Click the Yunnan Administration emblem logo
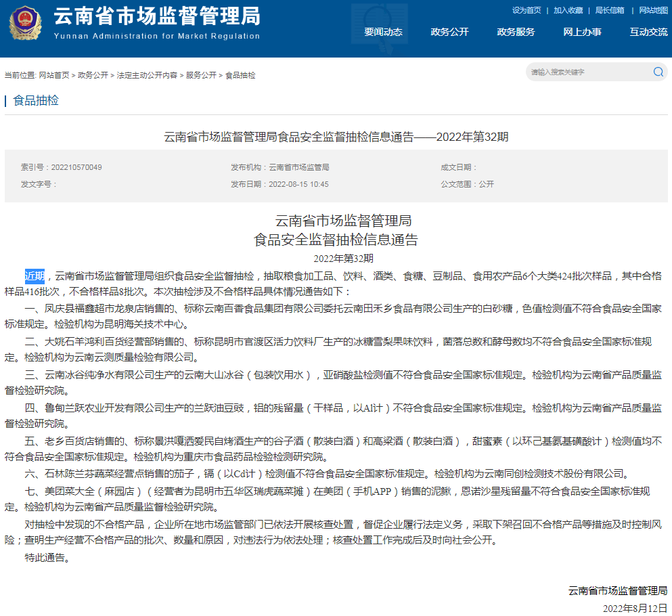This screenshot has width=672, height=616. coord(26,22)
